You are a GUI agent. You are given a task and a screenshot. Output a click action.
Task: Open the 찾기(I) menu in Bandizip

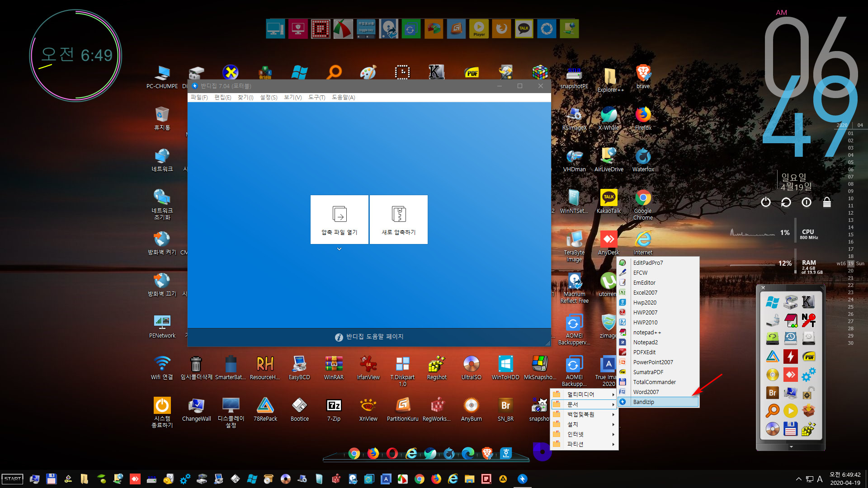pos(245,98)
